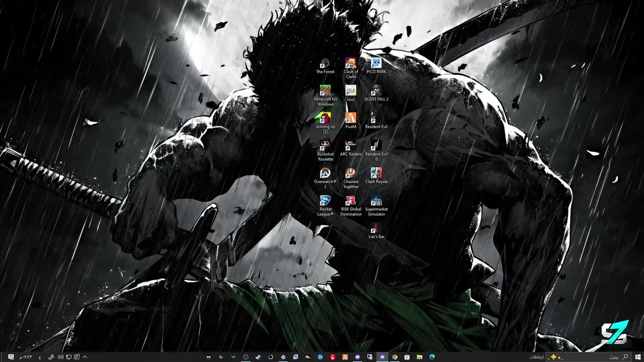Viewport: 644px width, 362px height.
Task: Select the Resident Evil 0 shortcut
Action: pyautogui.click(x=376, y=151)
